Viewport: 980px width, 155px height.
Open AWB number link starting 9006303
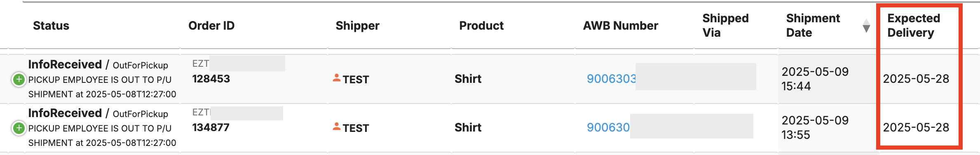coord(611,79)
